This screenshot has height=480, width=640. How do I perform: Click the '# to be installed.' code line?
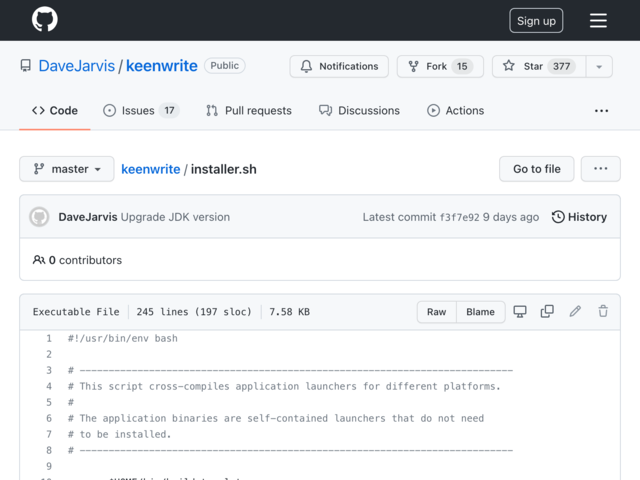(x=119, y=434)
